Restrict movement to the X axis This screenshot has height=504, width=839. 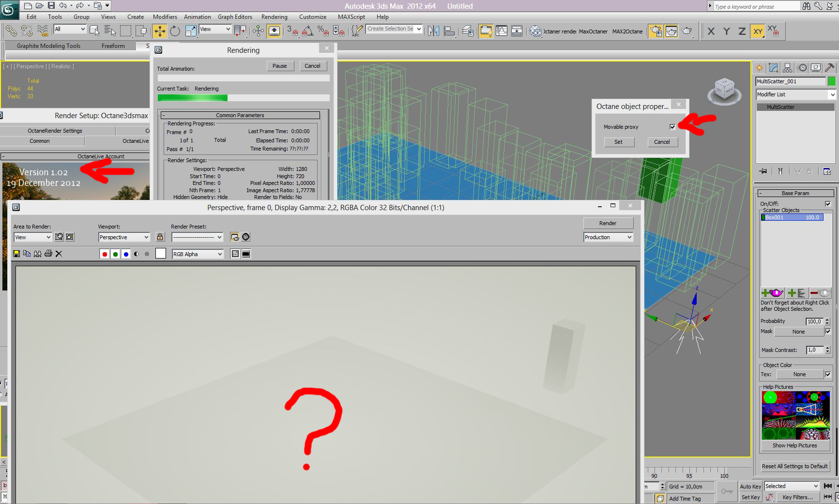[711, 31]
